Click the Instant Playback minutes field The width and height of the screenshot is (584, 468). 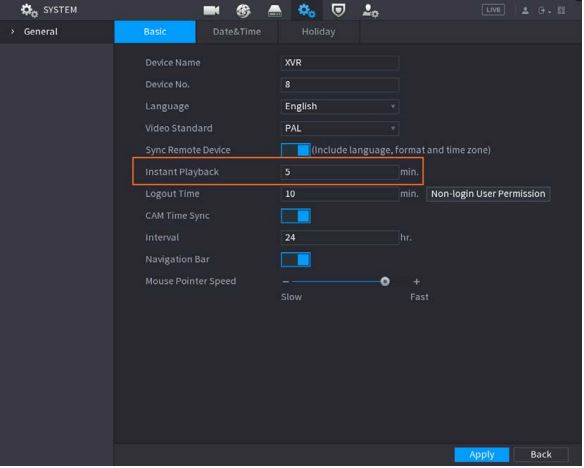340,172
